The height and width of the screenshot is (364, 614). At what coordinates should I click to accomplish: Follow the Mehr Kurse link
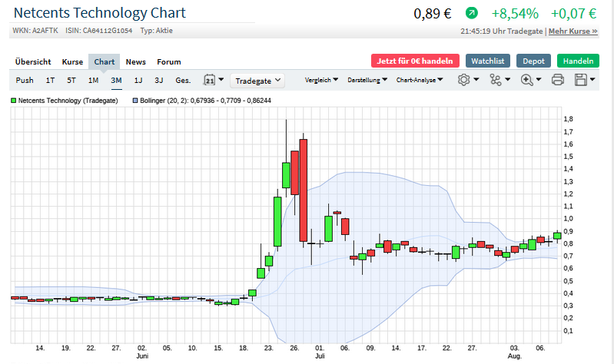pyautogui.click(x=573, y=31)
